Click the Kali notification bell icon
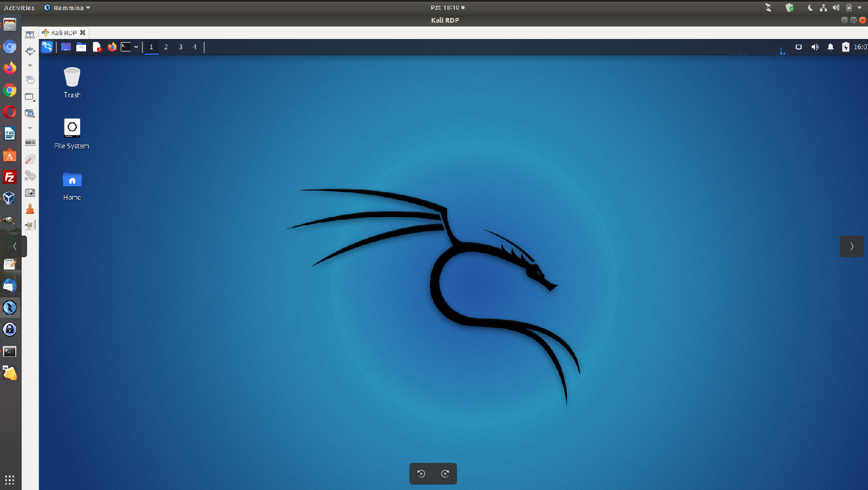 point(830,47)
